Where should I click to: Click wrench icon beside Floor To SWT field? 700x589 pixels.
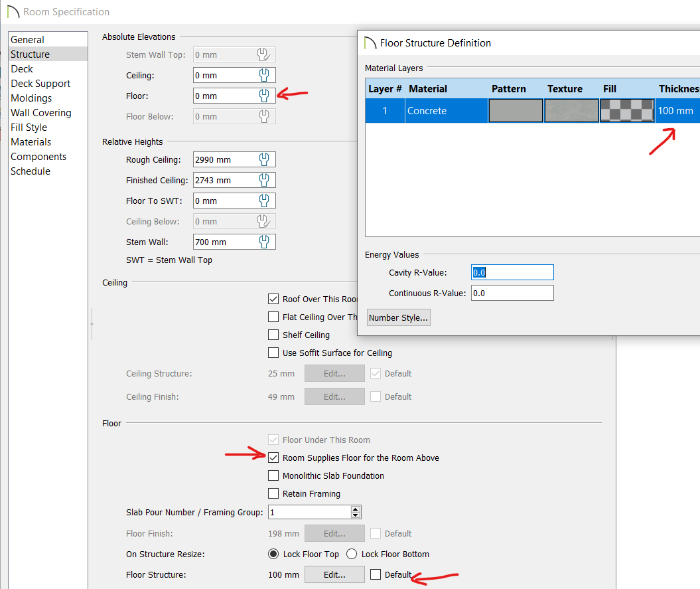(264, 201)
